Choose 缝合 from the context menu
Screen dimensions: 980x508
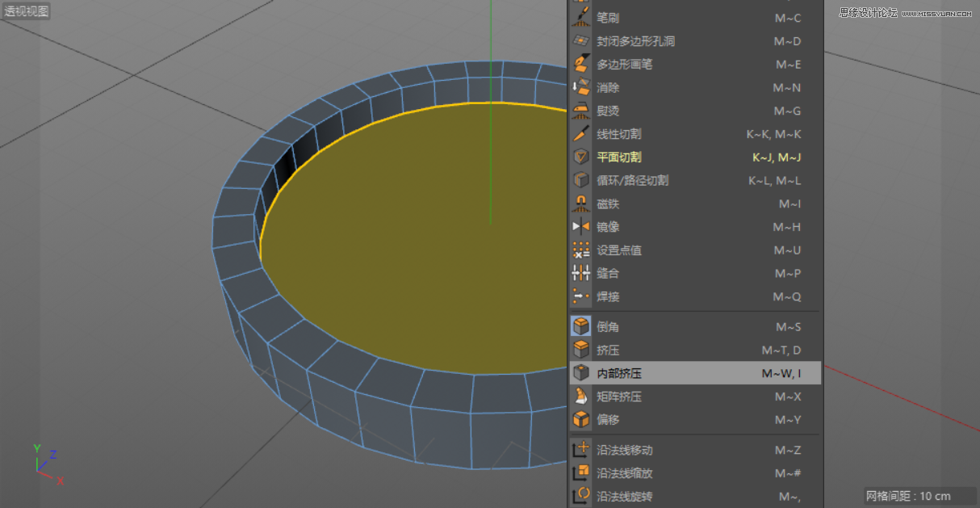[608, 273]
